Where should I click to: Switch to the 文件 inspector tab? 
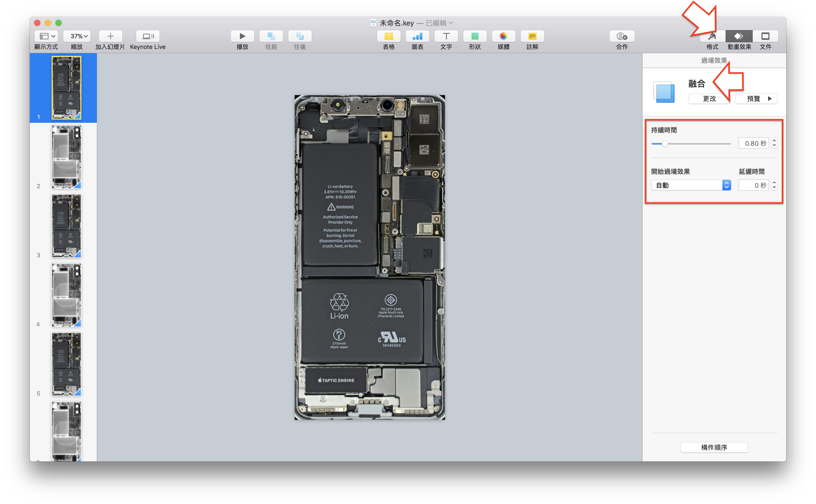click(766, 36)
